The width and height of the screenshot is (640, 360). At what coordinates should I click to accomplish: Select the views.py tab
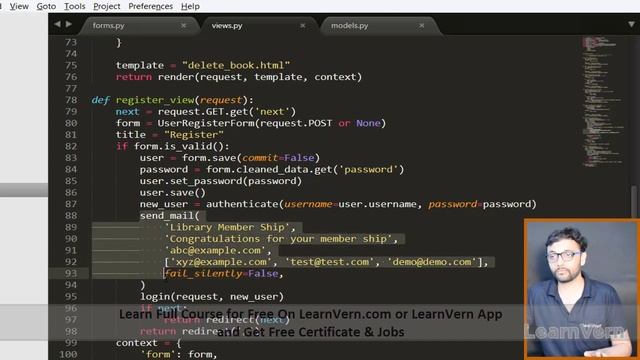point(227,25)
